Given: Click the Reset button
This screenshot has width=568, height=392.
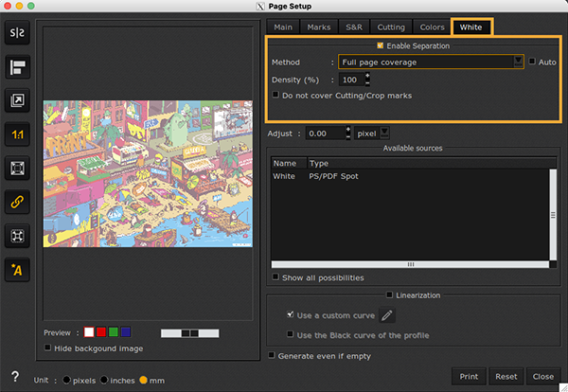Looking at the screenshot, I should pos(506,376).
